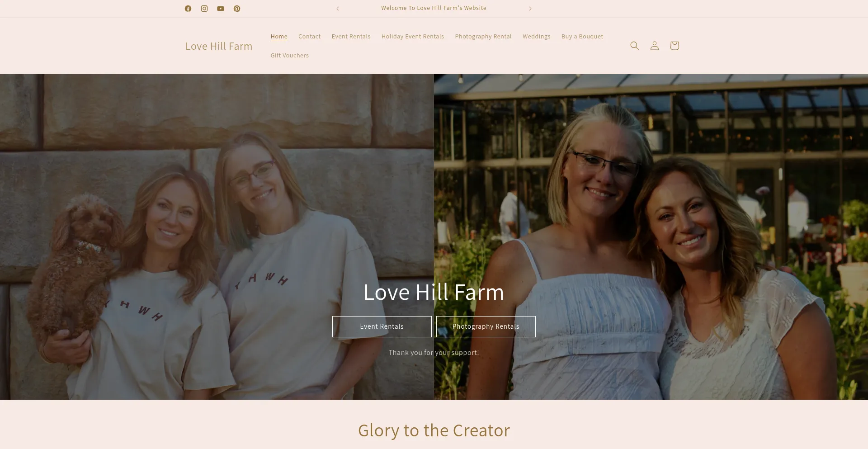Viewport: 868px width, 449px height.
Task: Open the account login icon
Action: 655,46
